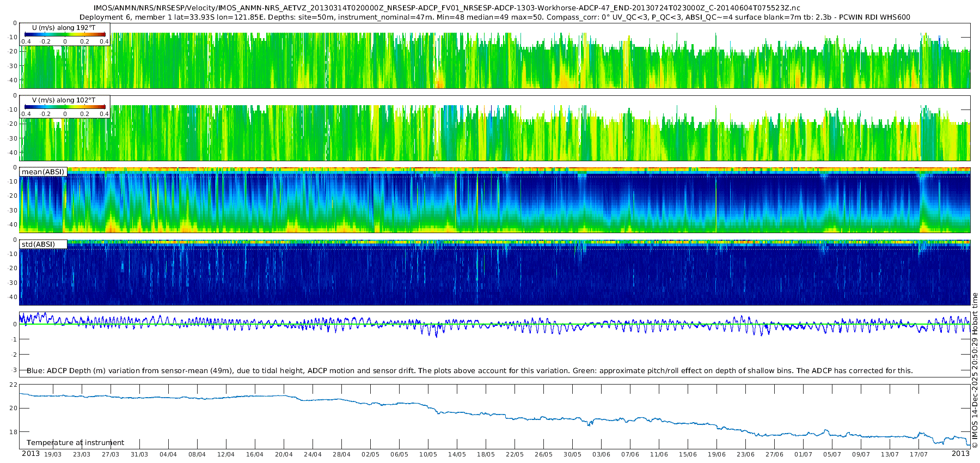This screenshot has height=463, width=980.
Task: Click the 04/04 date tick label
Action: coord(168,455)
